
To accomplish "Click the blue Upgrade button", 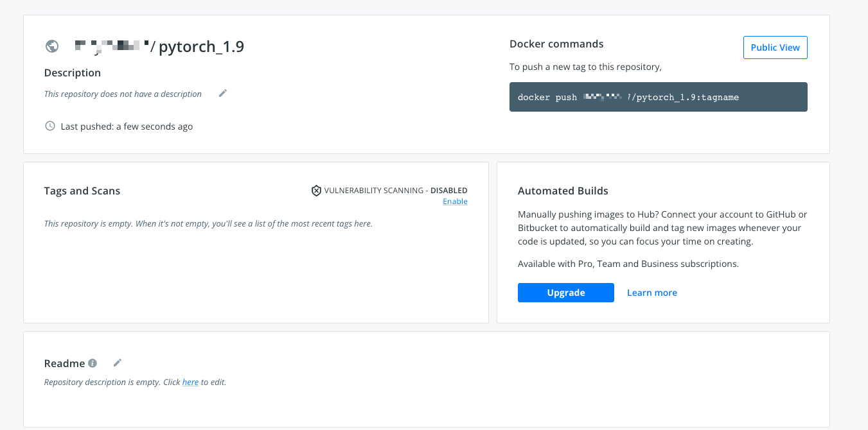I will [x=566, y=293].
